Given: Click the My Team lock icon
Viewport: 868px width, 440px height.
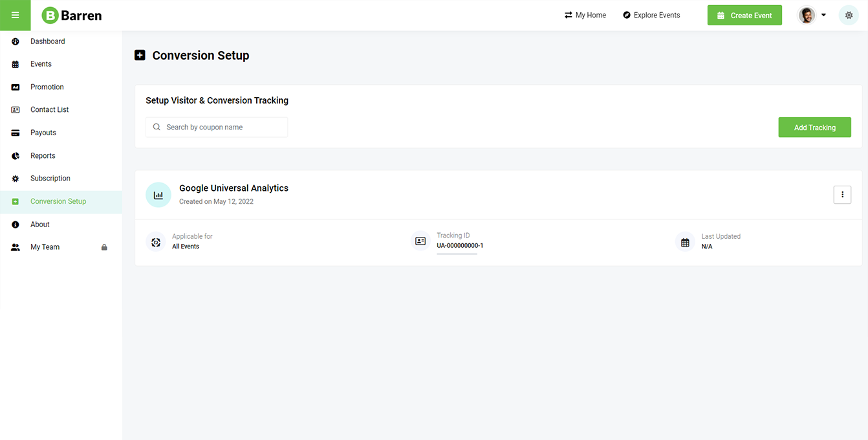Looking at the screenshot, I should click(104, 247).
